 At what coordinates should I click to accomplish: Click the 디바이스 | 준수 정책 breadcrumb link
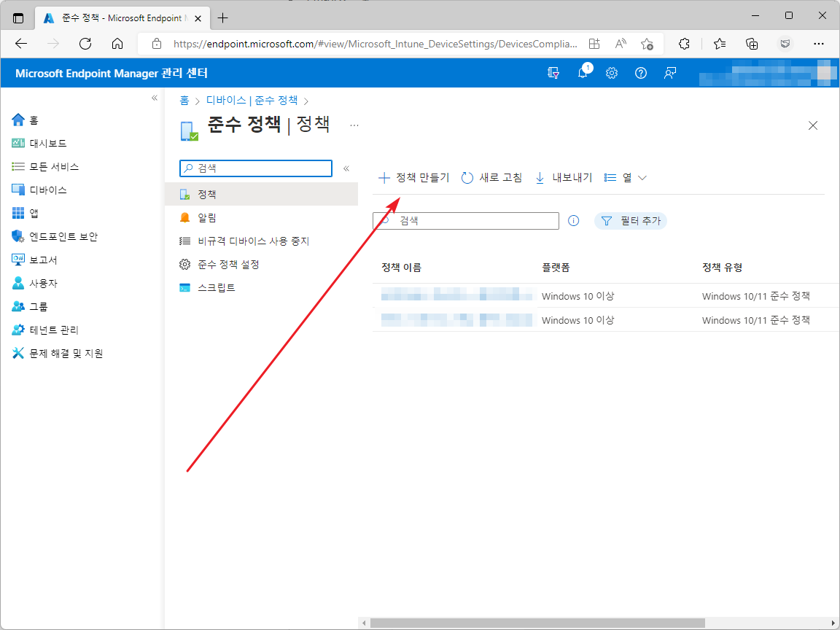tap(252, 100)
